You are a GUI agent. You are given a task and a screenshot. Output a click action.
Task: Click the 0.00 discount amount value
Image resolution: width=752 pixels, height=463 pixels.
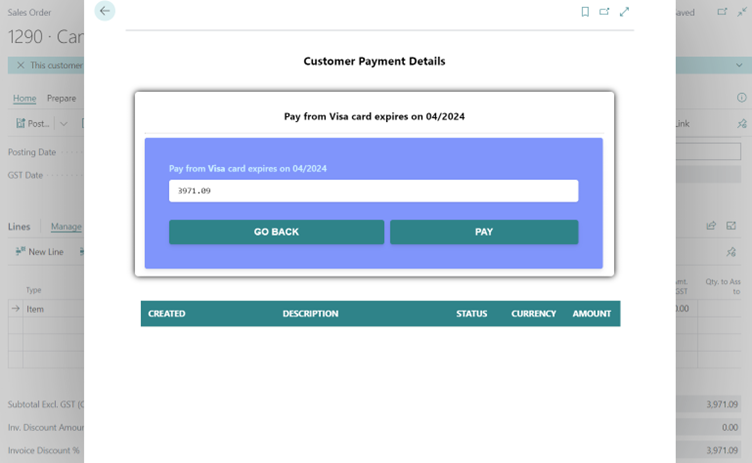click(x=729, y=427)
